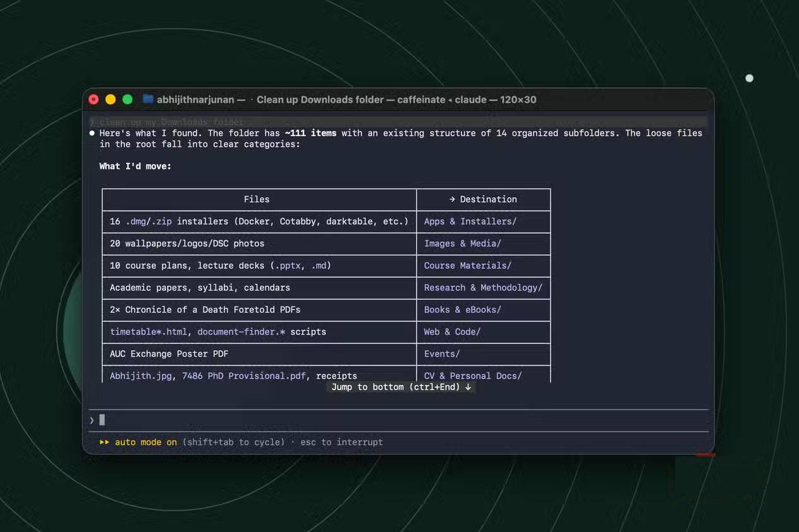The height and width of the screenshot is (532, 799).
Task: Click the "timetable*.html, document-finder.* scripts" cell
Action: click(259, 332)
